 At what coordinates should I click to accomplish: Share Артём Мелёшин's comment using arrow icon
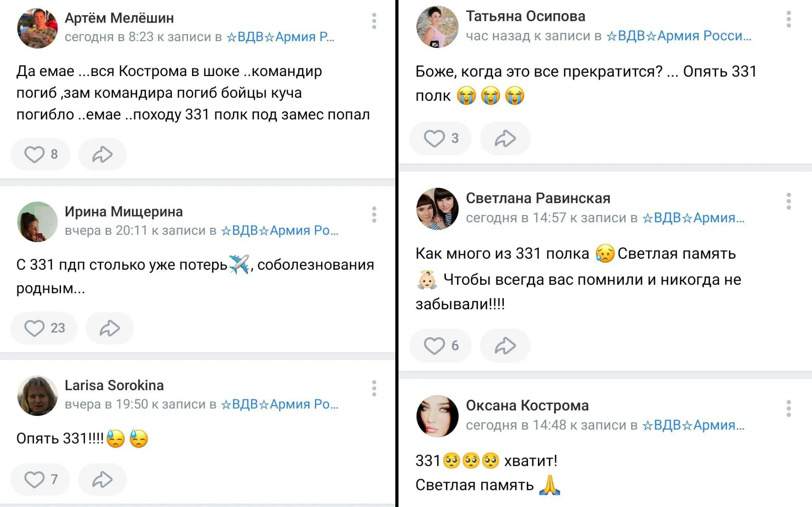[x=102, y=154]
